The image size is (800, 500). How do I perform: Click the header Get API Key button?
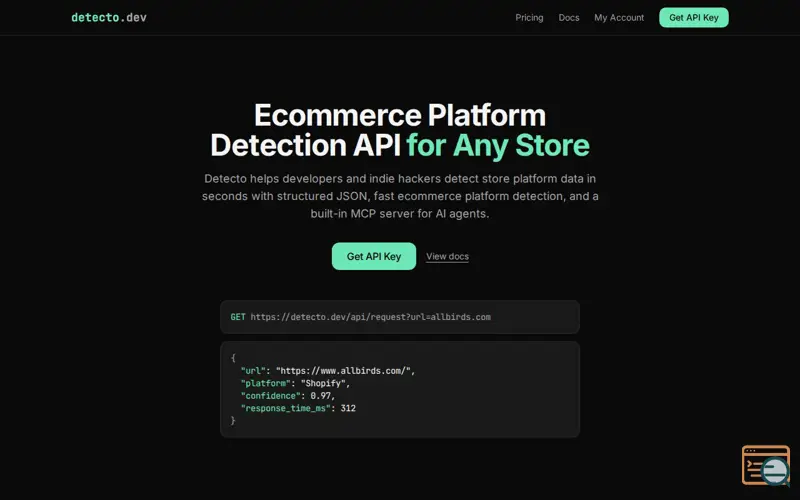[x=693, y=17]
